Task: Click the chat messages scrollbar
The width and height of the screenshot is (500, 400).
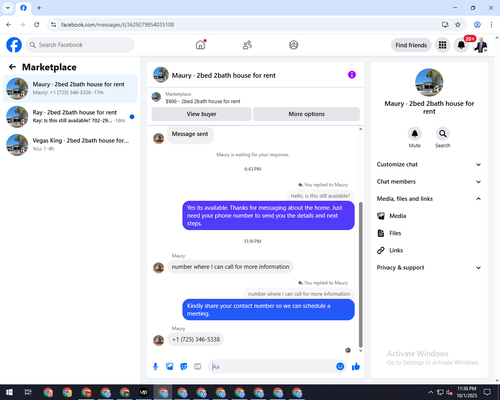Action: [360, 274]
